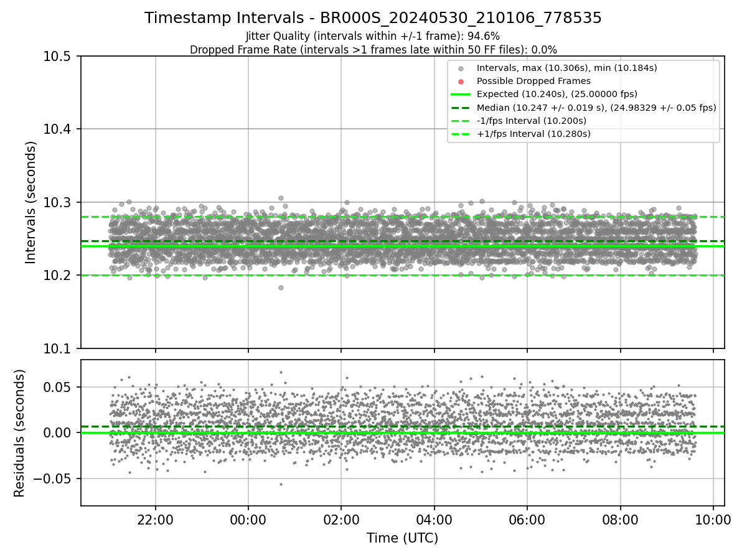Click legend entry '+1/fps Interval (10.280s)'
Screen dimensions: 747x560
(x=533, y=134)
